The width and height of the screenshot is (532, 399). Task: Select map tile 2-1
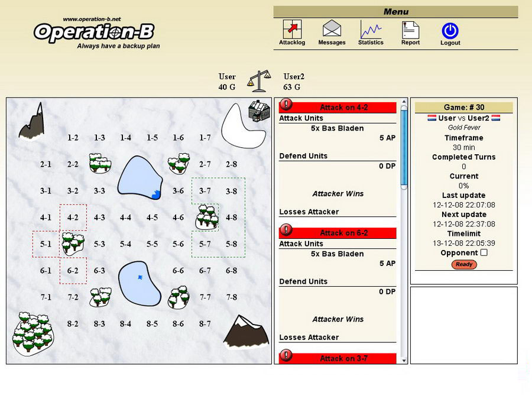[46, 164]
